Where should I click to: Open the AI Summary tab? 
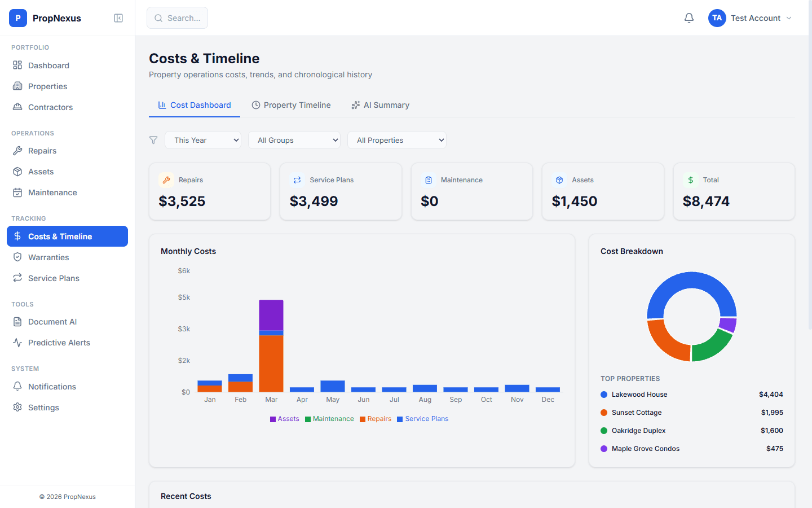(x=380, y=105)
